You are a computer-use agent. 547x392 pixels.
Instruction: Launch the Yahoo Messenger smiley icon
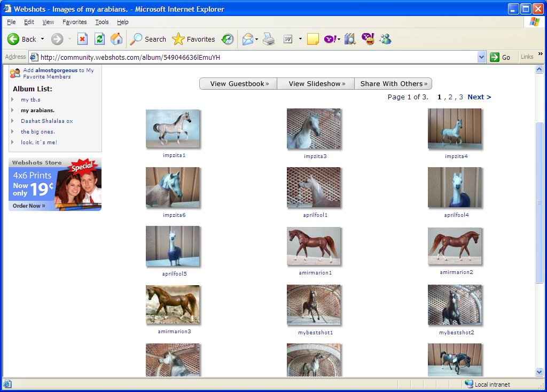(x=368, y=39)
